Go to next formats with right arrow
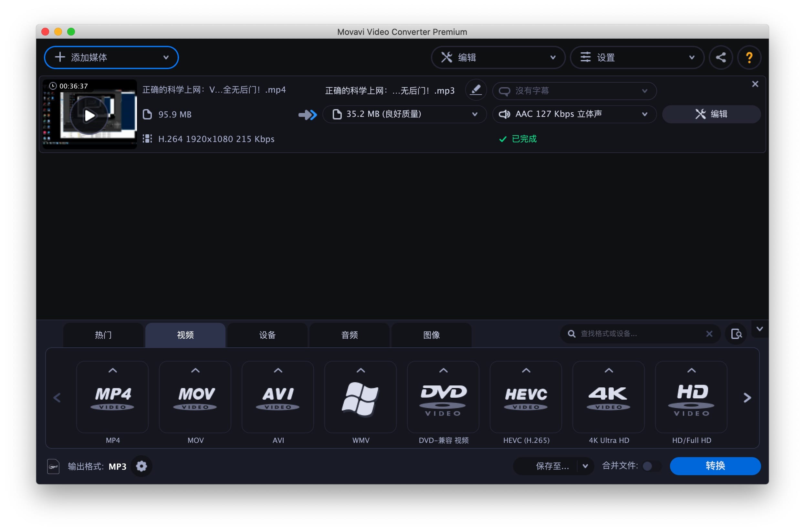The image size is (805, 532). [x=747, y=398]
